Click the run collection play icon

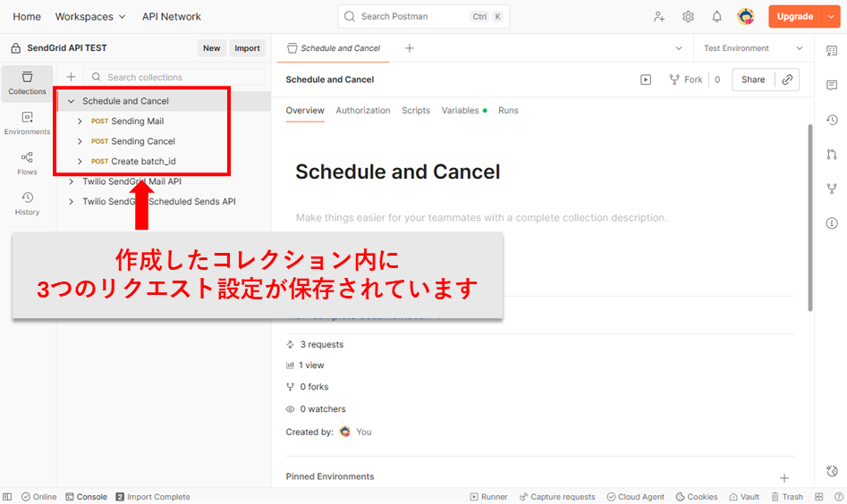click(x=646, y=80)
